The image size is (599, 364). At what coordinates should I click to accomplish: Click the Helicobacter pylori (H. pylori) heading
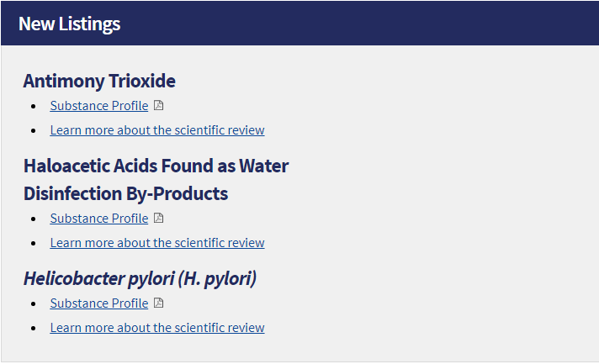click(x=140, y=278)
